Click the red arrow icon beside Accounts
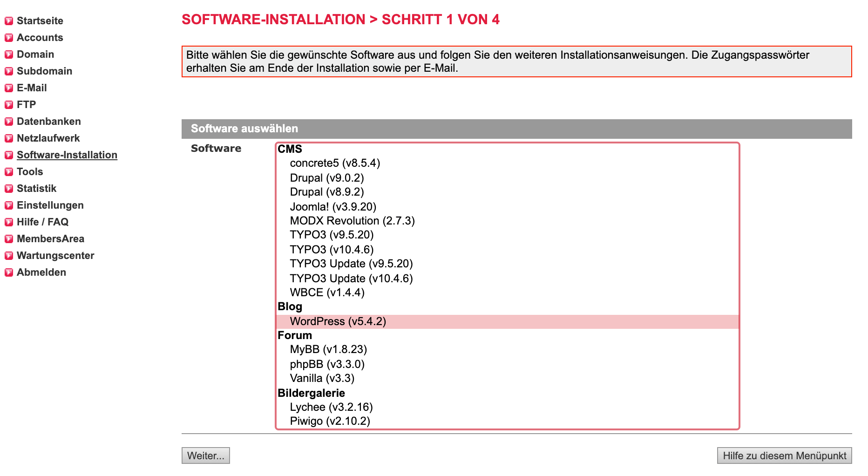Screen dimensions: 868x476 click(x=9, y=38)
